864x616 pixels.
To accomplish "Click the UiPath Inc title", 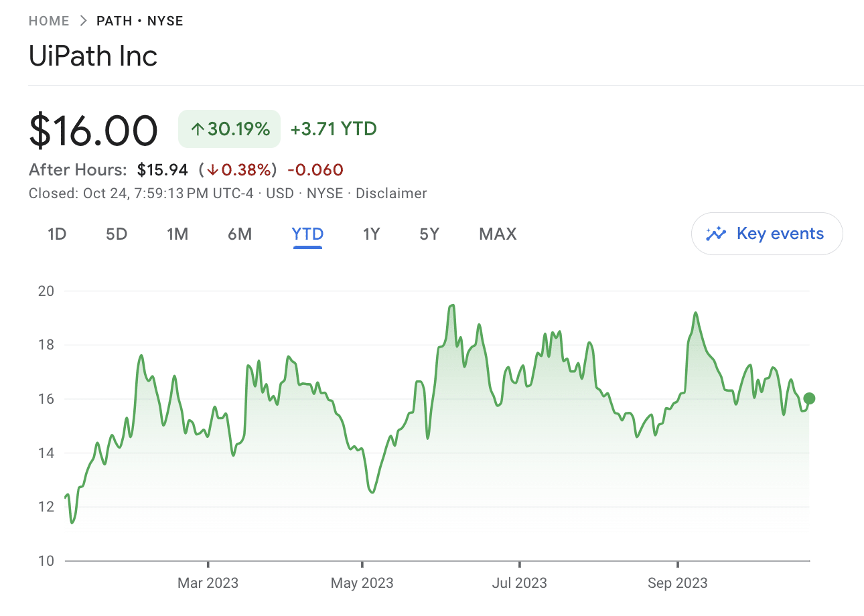I will pos(93,56).
